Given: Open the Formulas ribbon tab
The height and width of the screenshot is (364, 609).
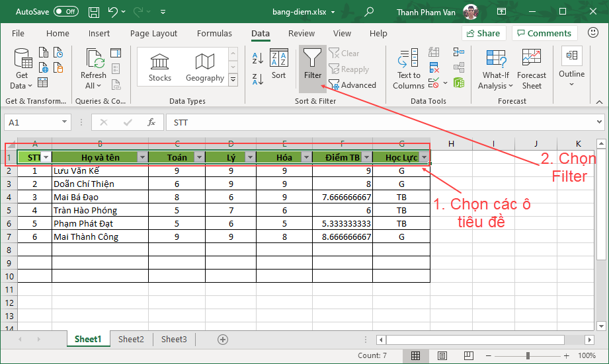Looking at the screenshot, I should click(214, 34).
